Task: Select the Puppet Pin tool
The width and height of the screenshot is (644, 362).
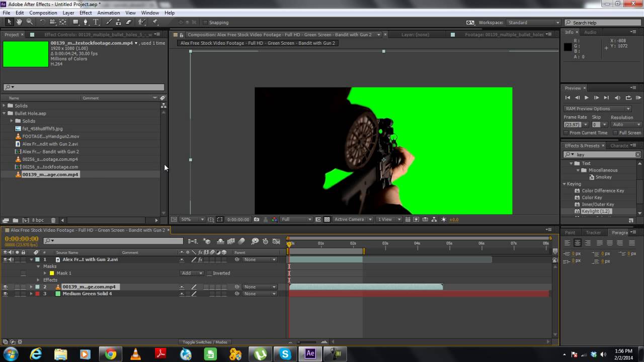Action: pyautogui.click(x=155, y=22)
